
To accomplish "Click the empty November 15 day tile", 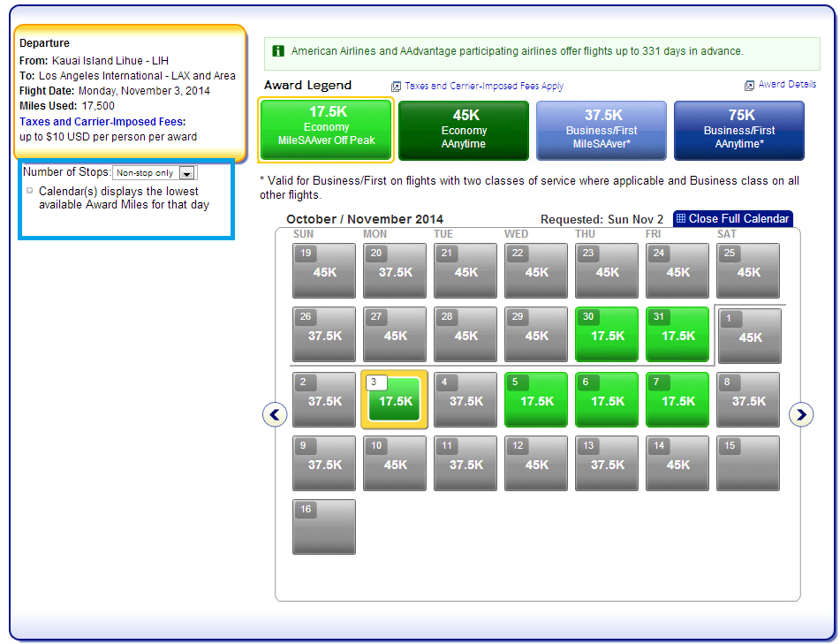I will 748,464.
